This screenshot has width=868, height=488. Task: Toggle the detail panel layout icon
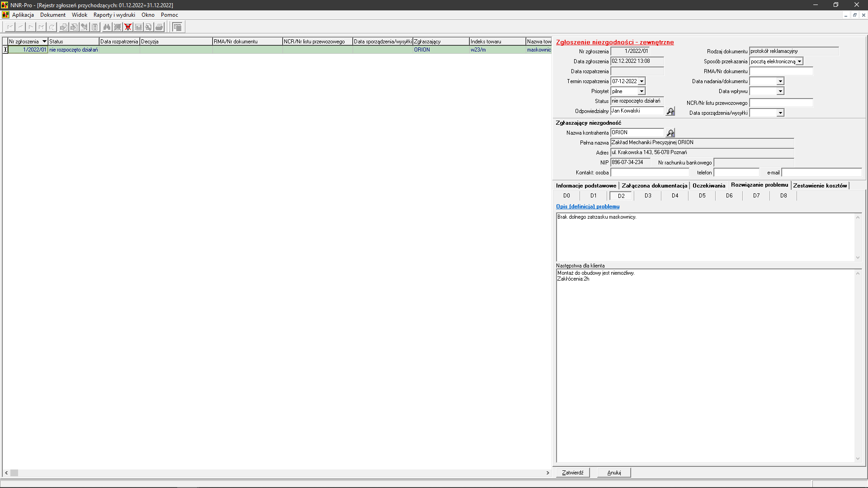coord(177,27)
